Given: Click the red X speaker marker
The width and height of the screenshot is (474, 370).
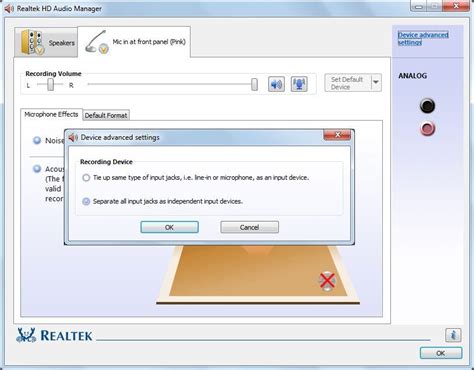Looking at the screenshot, I should coord(327,280).
